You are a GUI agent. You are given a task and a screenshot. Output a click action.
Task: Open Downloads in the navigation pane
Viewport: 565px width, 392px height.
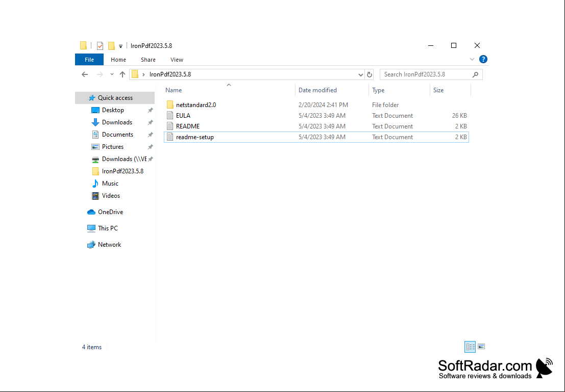point(117,122)
